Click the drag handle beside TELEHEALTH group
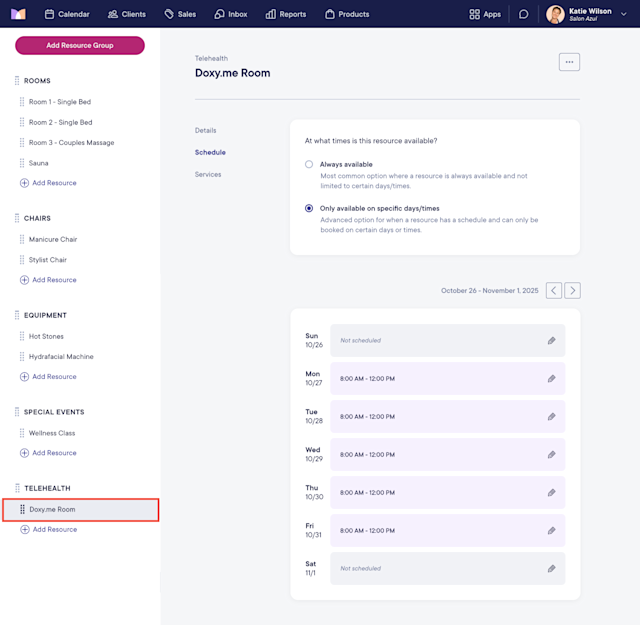Viewport: 640px width, 625px height. [x=17, y=488]
